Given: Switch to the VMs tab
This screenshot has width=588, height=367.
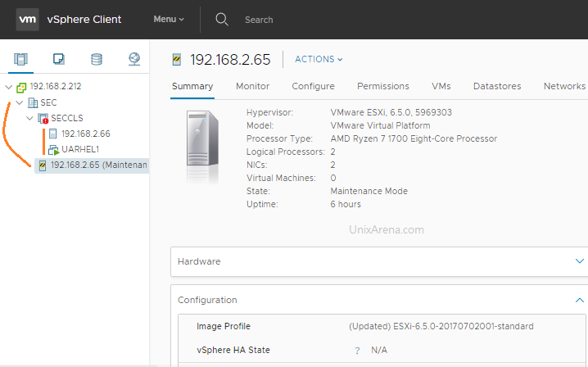Looking at the screenshot, I should click(441, 86).
